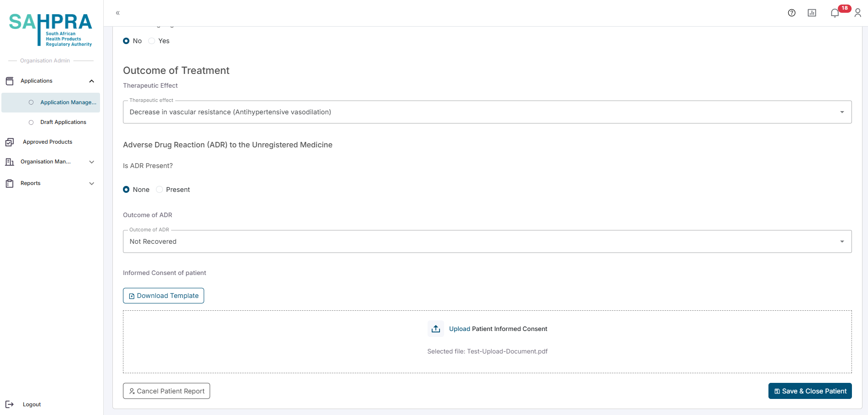868x415 pixels.
Task: Click the SAHPRA logo
Action: [50, 29]
